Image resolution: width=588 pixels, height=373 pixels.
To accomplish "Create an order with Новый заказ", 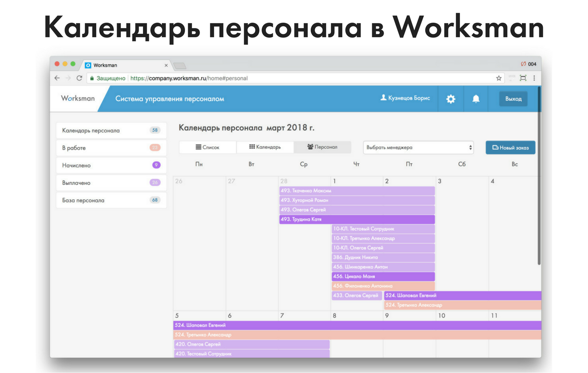I will (510, 147).
